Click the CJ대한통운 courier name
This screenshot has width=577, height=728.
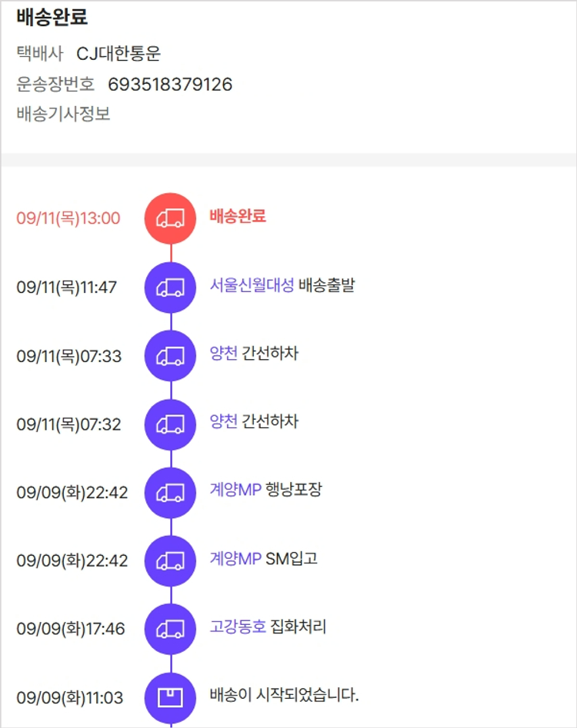pos(118,54)
